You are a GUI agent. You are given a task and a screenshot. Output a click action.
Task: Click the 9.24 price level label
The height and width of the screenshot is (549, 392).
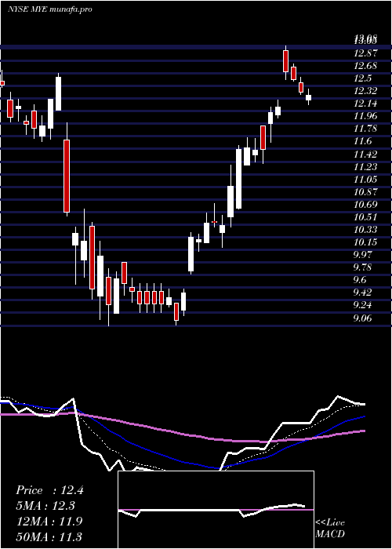tap(362, 305)
